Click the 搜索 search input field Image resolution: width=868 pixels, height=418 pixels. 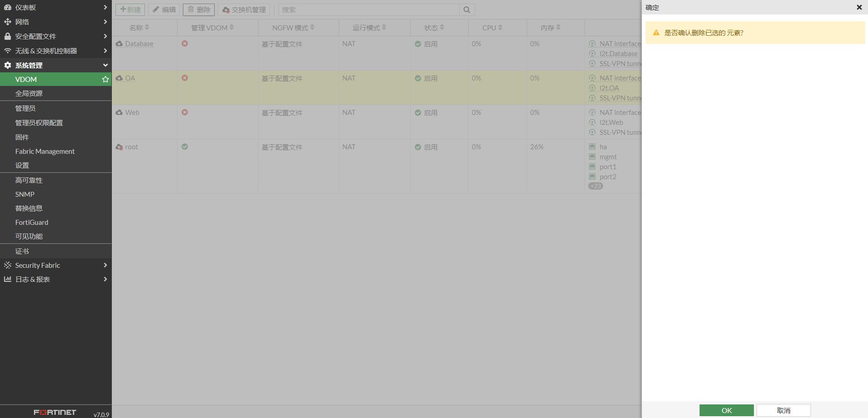[369, 9]
